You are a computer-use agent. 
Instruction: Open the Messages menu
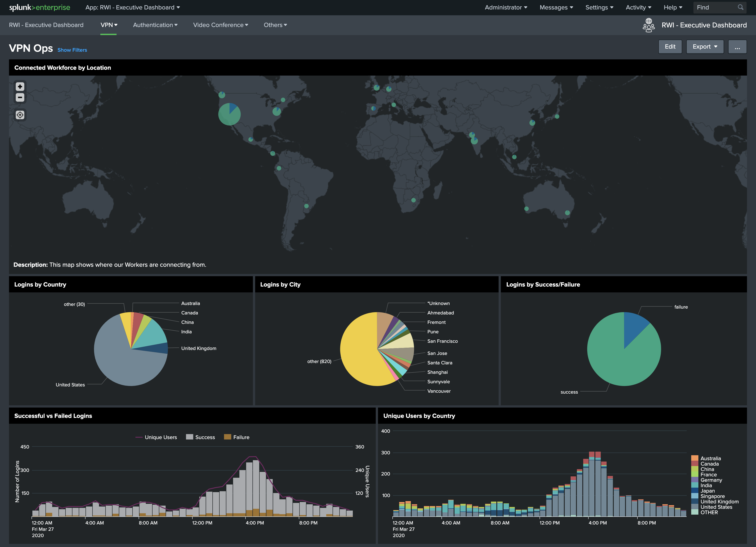[556, 7]
